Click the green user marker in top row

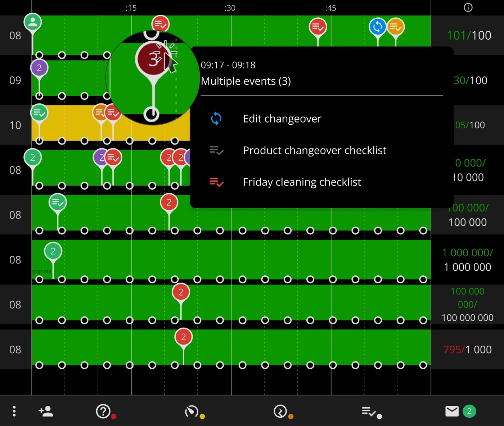click(33, 22)
